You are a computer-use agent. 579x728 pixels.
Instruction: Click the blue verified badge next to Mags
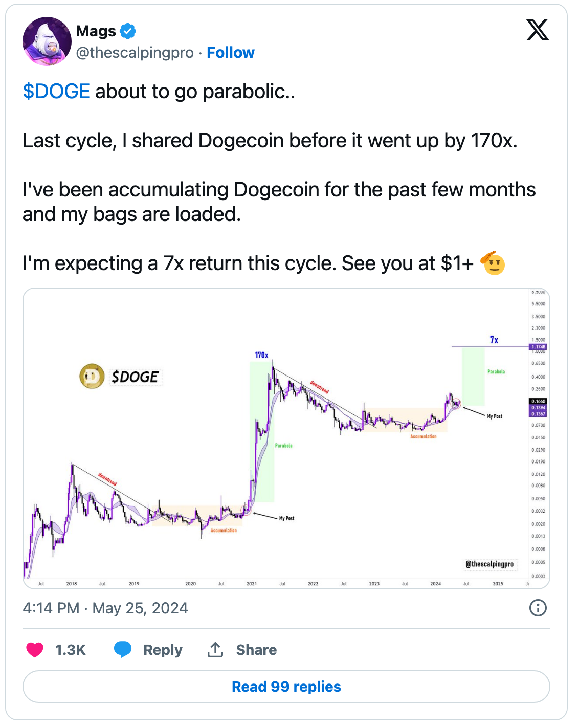point(128,31)
